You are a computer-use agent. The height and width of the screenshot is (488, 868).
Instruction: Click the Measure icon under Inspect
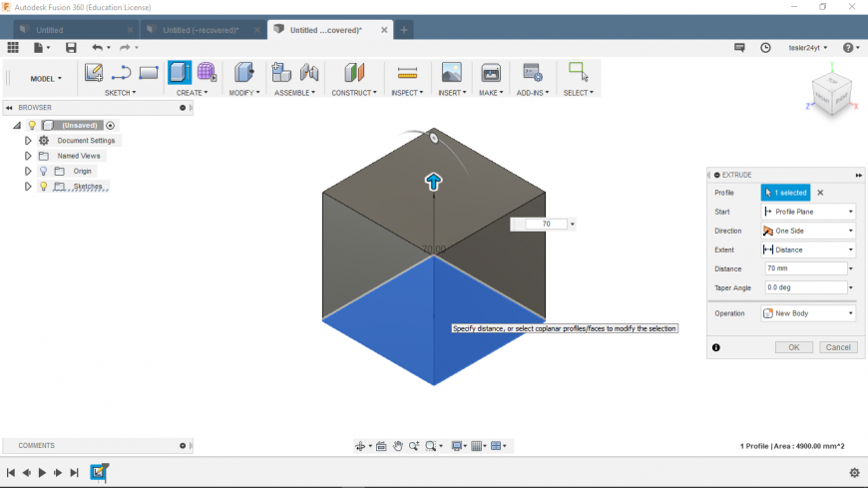(x=407, y=72)
